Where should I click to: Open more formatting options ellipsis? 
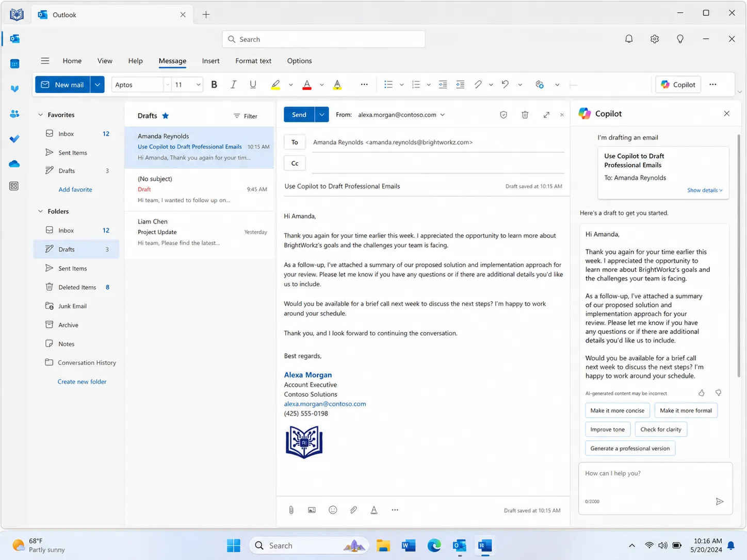364,85
